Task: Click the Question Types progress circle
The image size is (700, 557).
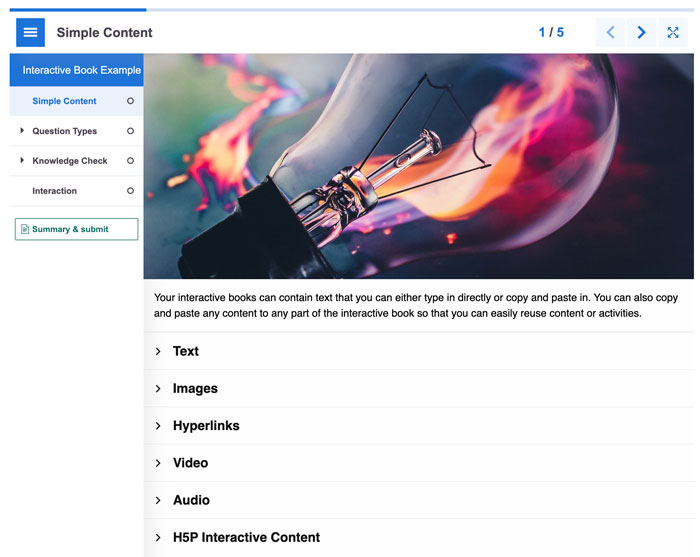Action: [x=130, y=131]
